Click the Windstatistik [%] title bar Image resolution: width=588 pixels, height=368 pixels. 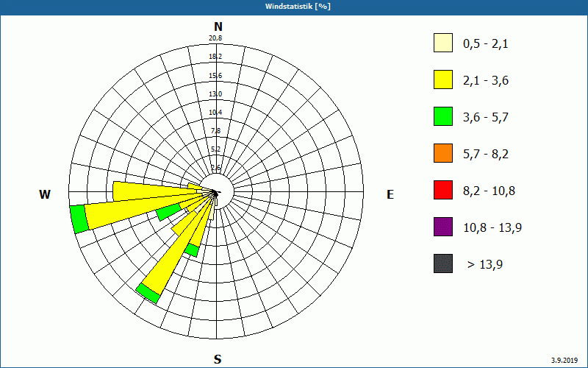click(294, 7)
